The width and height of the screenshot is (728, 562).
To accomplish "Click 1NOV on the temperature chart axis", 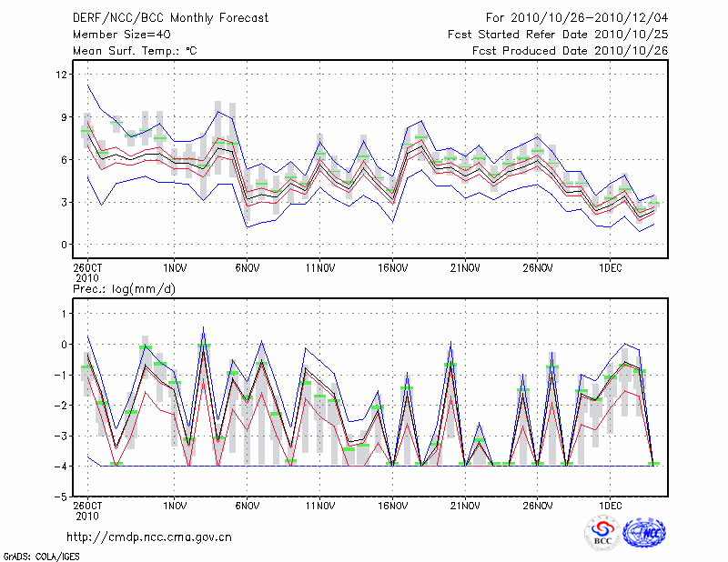I will tap(175, 268).
